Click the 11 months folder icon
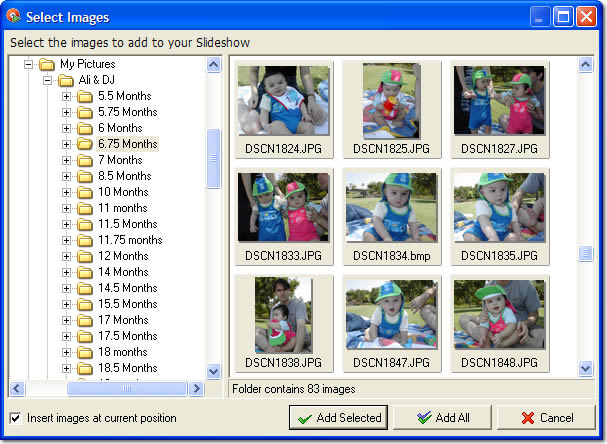Image resolution: width=607 pixels, height=444 pixels. point(85,208)
